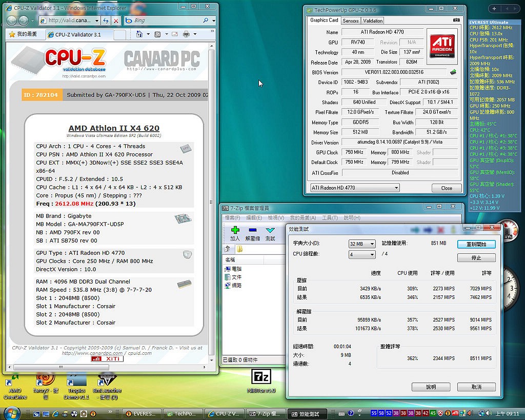Click the AMD Athlon II X4 620 link
Screen dimensions: 525x420
(114, 128)
